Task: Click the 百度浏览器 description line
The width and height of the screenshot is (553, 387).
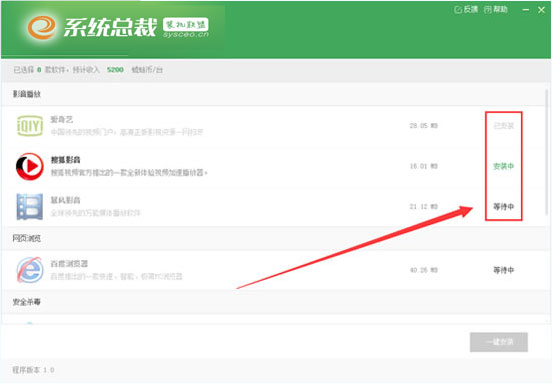Action: (116, 277)
